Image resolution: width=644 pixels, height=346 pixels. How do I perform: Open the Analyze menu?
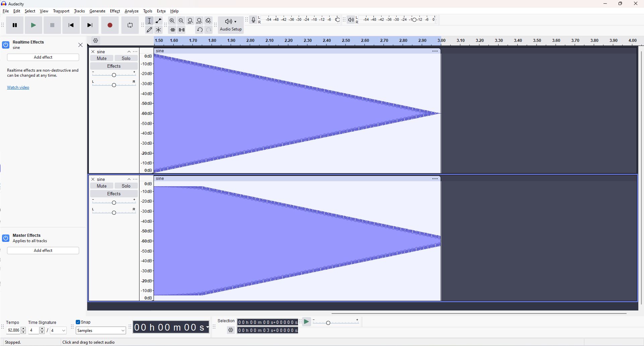coord(131,11)
